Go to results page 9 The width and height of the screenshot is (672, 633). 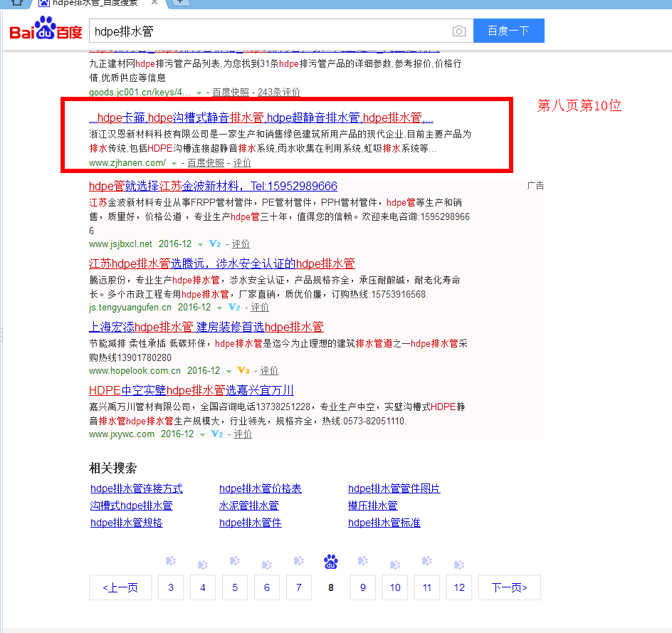(363, 587)
